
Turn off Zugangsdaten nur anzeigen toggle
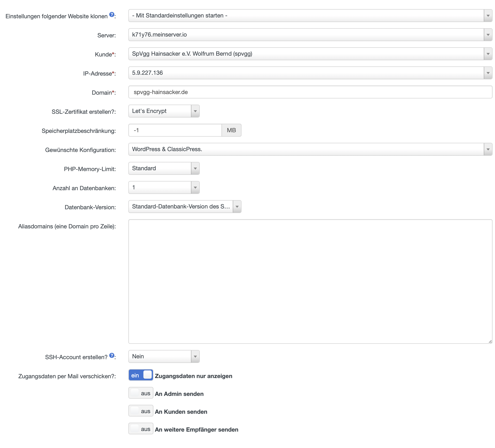point(141,375)
